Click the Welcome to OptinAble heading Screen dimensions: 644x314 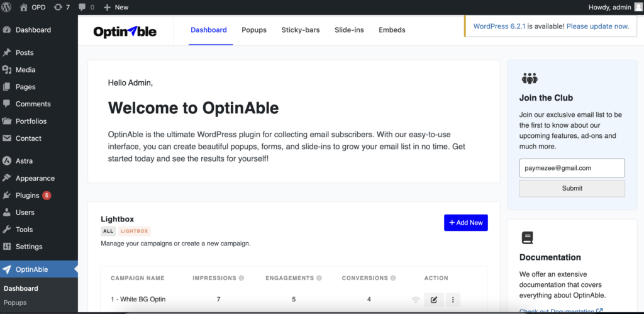click(194, 108)
